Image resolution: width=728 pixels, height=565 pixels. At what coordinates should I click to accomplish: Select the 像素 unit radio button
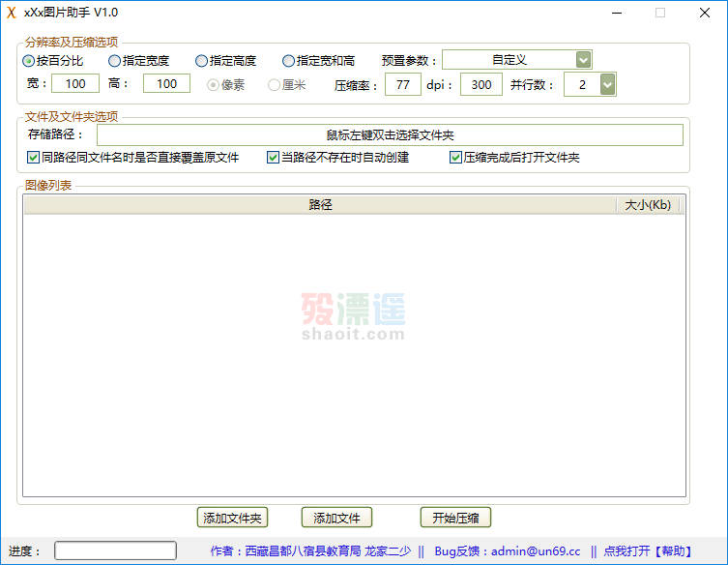[225, 85]
